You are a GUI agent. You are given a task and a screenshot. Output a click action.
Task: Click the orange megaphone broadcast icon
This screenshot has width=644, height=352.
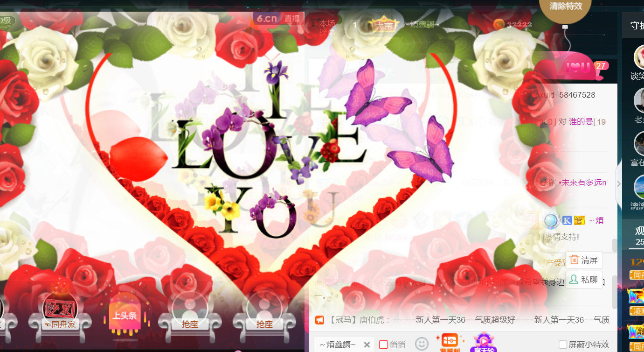click(x=319, y=320)
